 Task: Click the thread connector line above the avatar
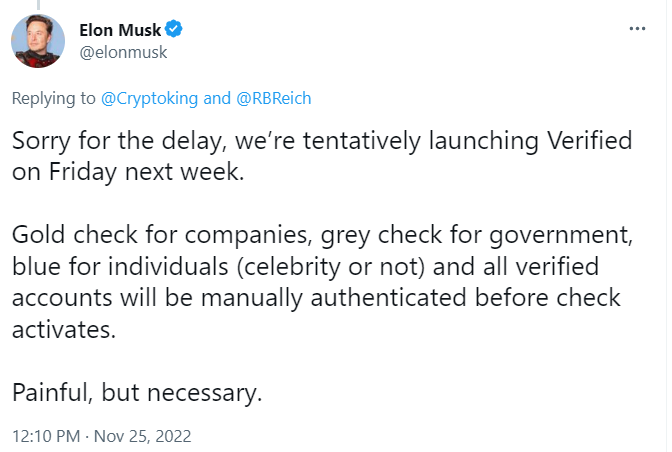[x=38, y=5]
